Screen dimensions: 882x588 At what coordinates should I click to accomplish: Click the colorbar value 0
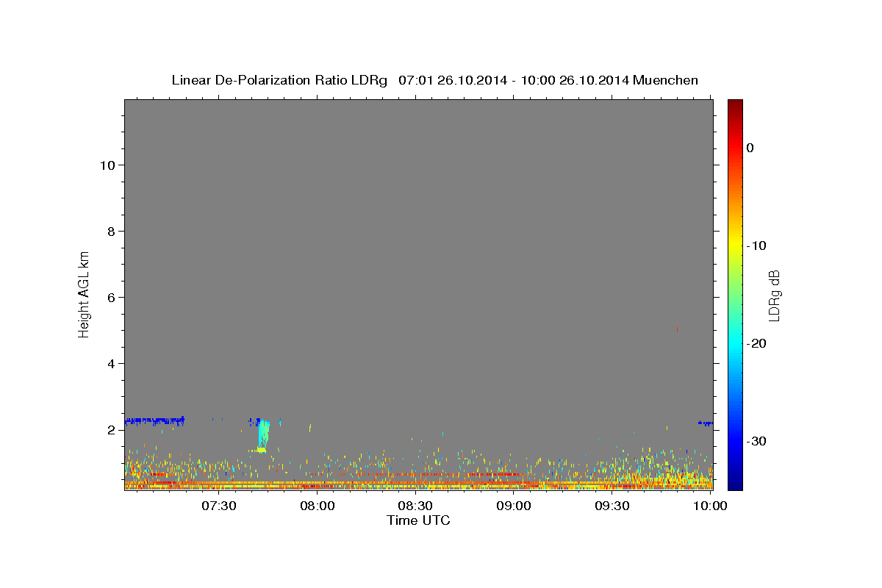point(750,148)
